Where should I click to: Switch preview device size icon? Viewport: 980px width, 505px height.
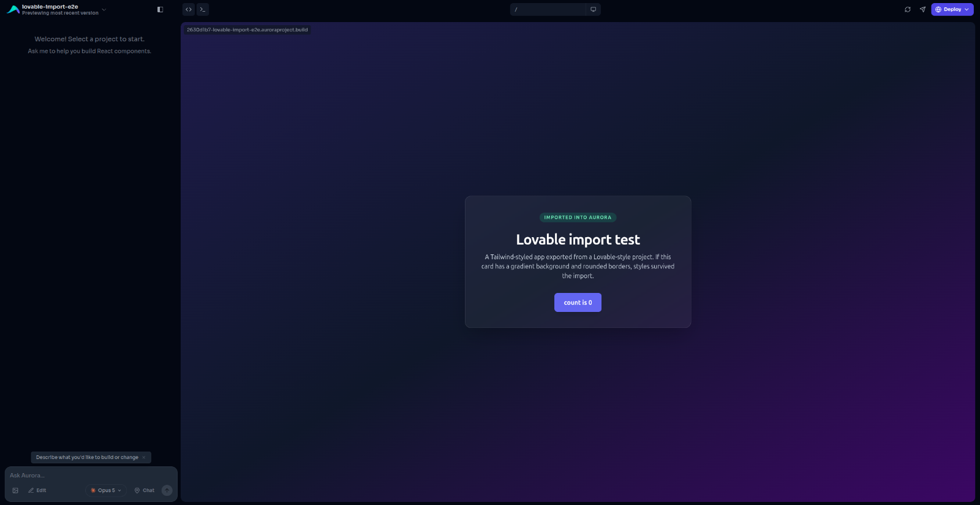[593, 9]
